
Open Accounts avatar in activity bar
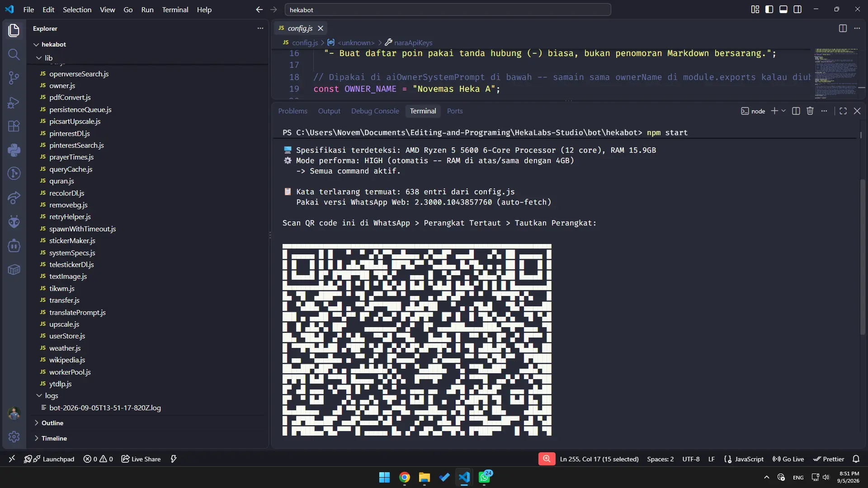coord(14,413)
